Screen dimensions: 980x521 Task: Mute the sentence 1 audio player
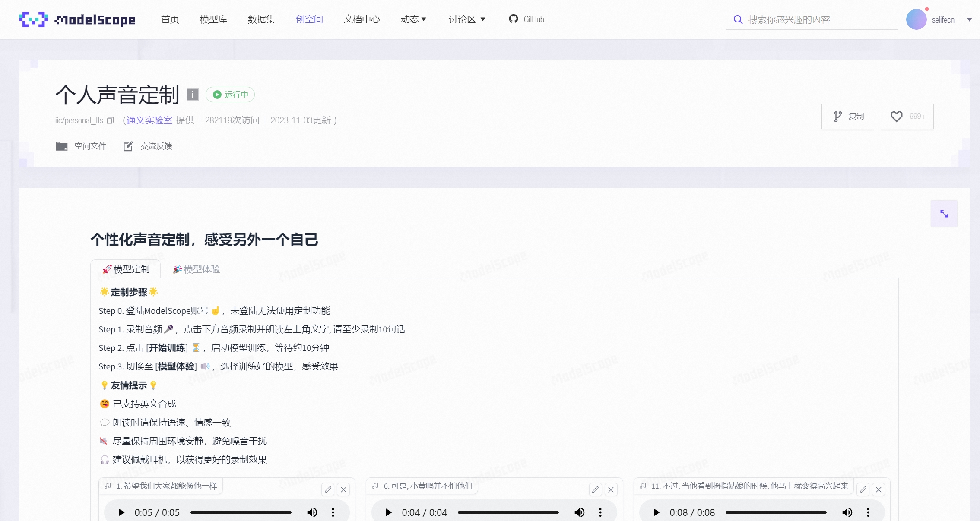click(312, 512)
